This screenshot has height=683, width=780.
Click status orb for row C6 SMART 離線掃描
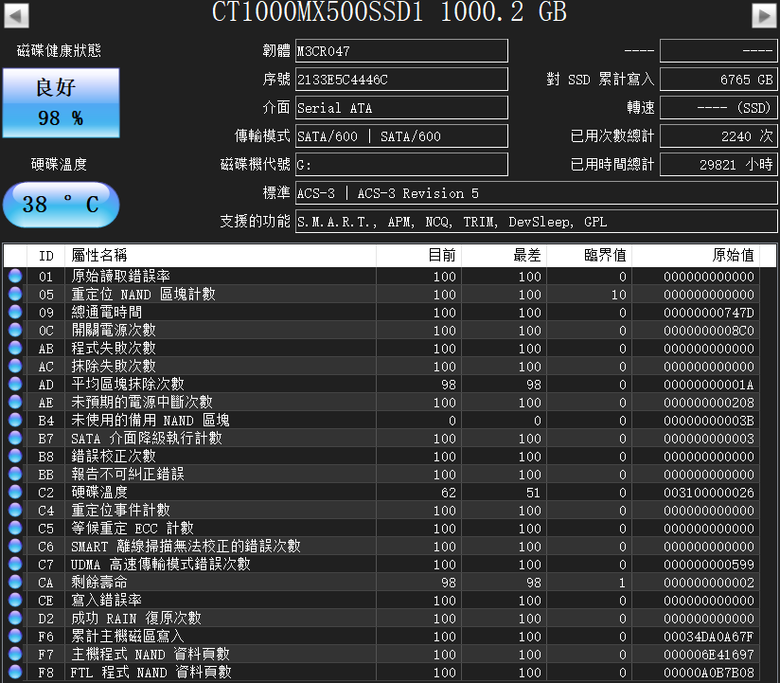coord(15,546)
